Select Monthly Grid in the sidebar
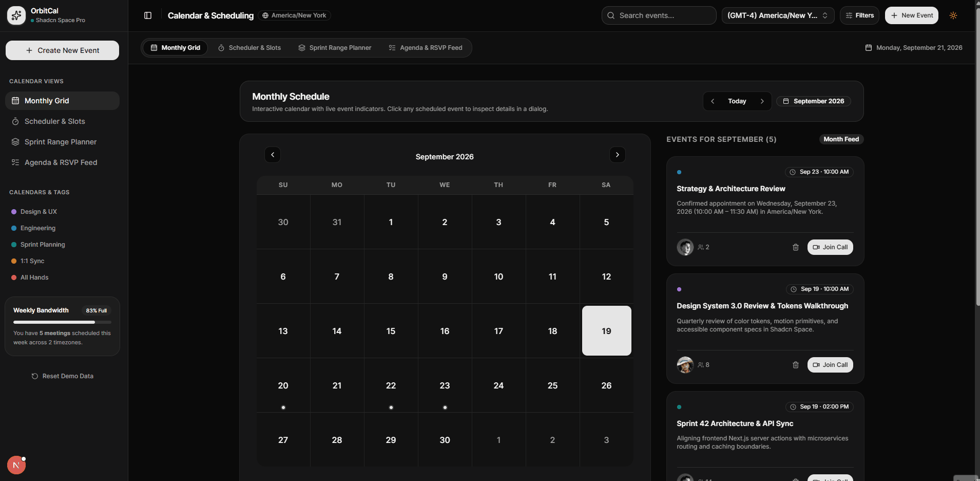The height and width of the screenshot is (481, 980). tap(62, 101)
